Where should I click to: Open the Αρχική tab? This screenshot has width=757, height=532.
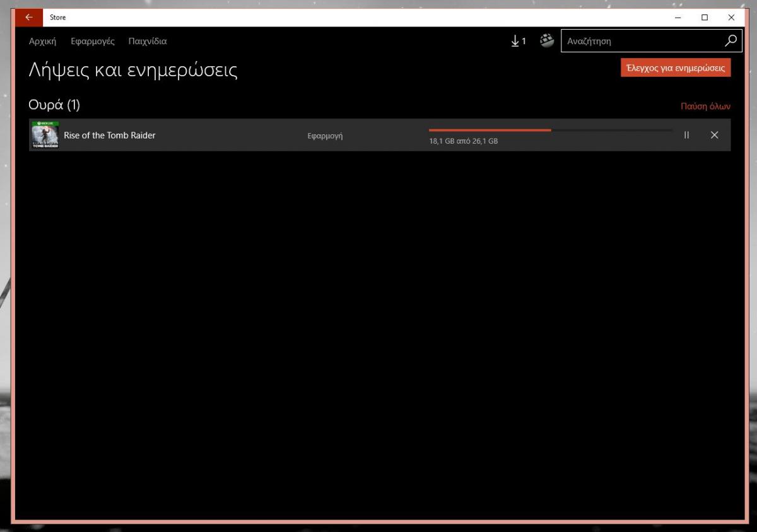pos(42,42)
